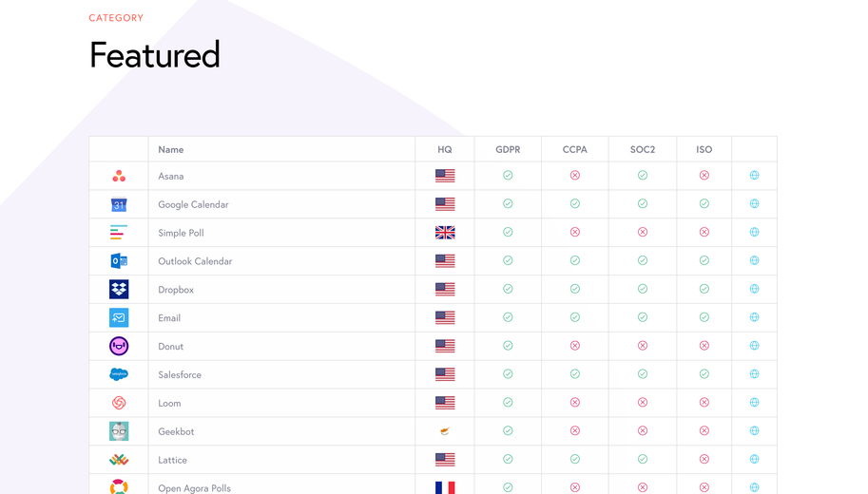Viewport: 868px width, 494px height.
Task: Open the Simple Poll entry
Action: click(x=181, y=233)
